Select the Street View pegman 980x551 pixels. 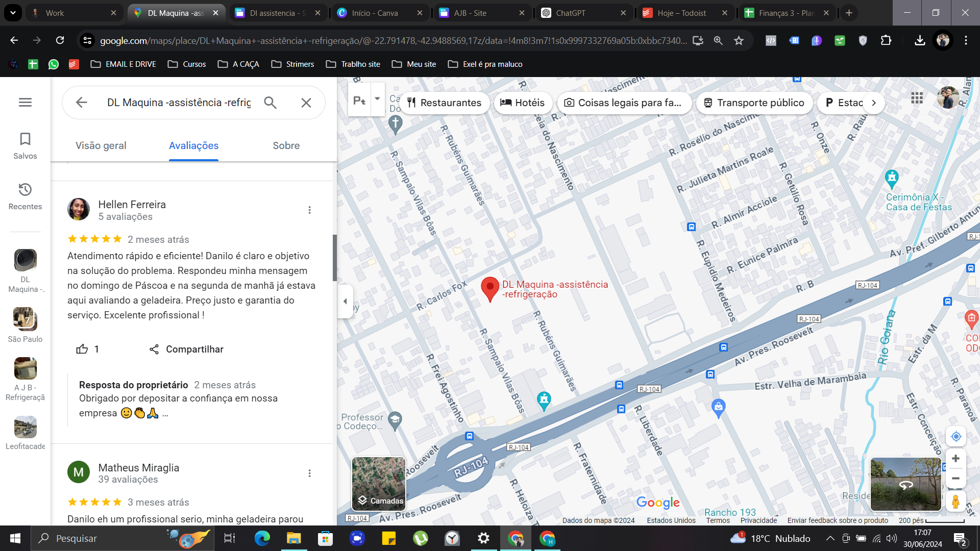pos(956,502)
